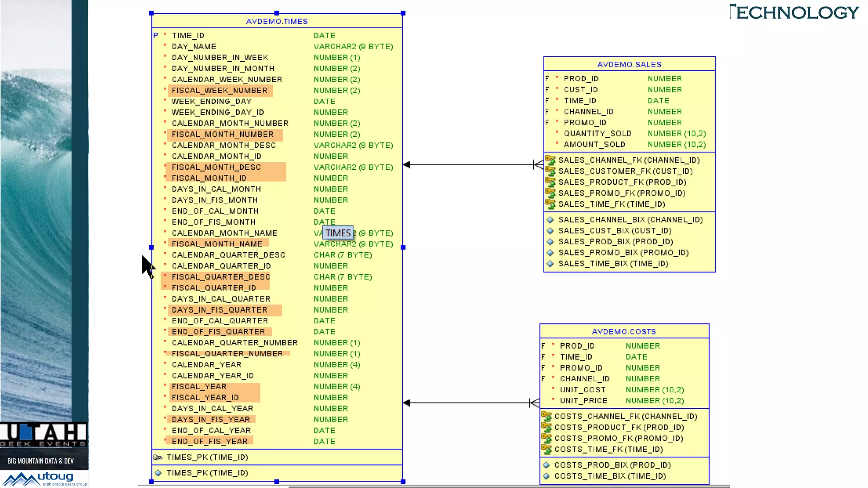Click the TIMES tooltip label

coord(338,233)
